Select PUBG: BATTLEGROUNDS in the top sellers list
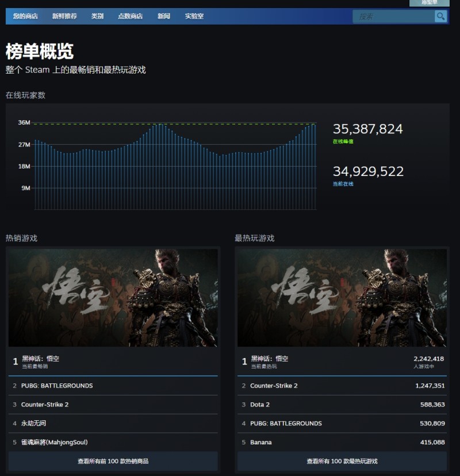 (x=57, y=386)
